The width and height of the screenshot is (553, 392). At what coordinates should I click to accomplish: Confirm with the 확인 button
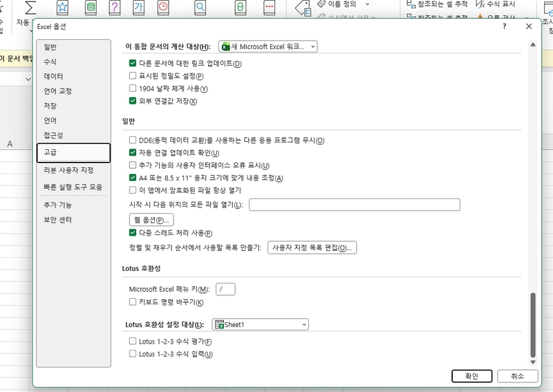click(x=472, y=376)
